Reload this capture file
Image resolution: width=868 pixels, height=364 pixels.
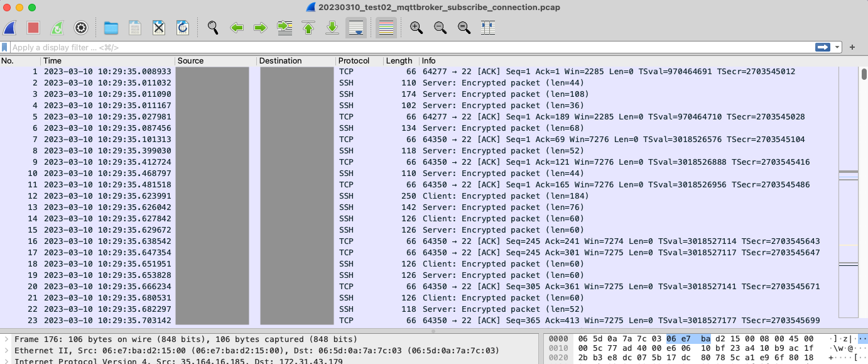click(x=182, y=28)
